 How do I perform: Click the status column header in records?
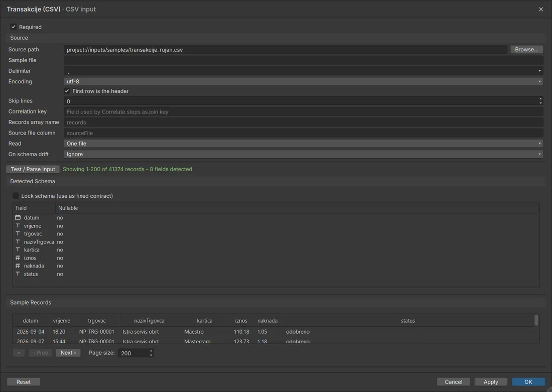coord(407,321)
